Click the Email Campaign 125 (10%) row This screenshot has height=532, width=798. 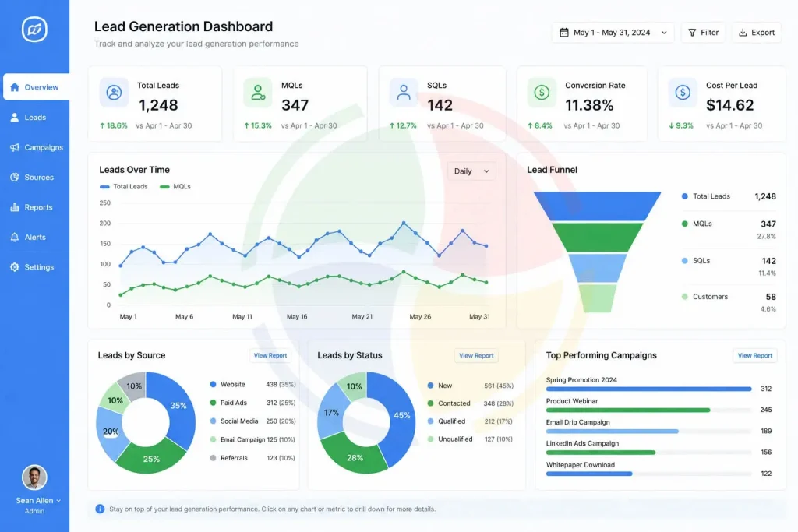point(252,439)
